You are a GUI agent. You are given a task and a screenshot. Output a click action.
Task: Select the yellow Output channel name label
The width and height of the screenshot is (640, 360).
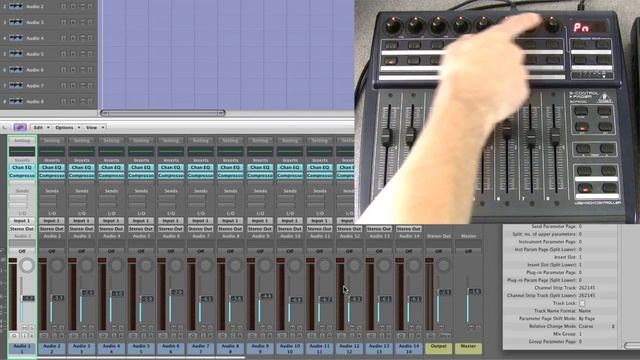[439, 348]
